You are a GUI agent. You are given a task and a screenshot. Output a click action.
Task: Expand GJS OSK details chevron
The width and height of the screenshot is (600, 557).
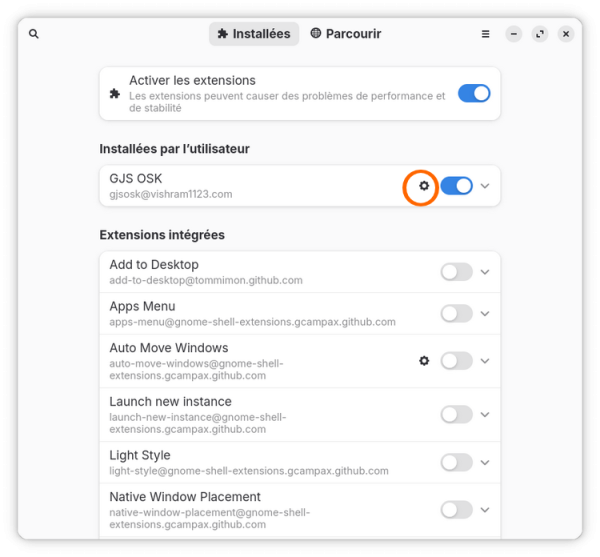coord(485,186)
